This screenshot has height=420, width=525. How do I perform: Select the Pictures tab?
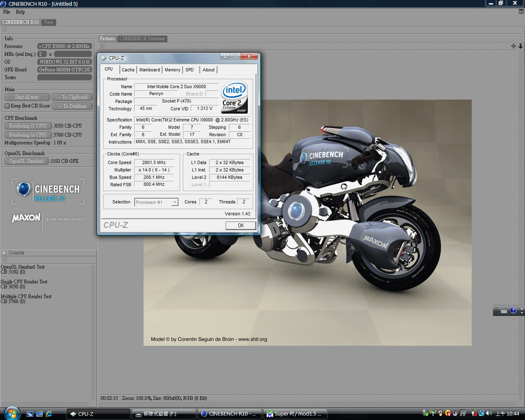[107, 39]
